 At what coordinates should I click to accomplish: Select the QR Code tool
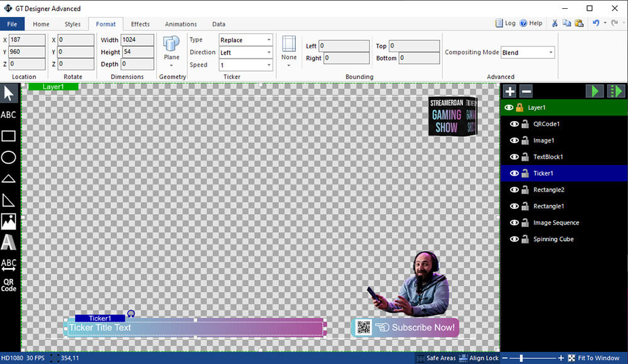click(x=9, y=285)
